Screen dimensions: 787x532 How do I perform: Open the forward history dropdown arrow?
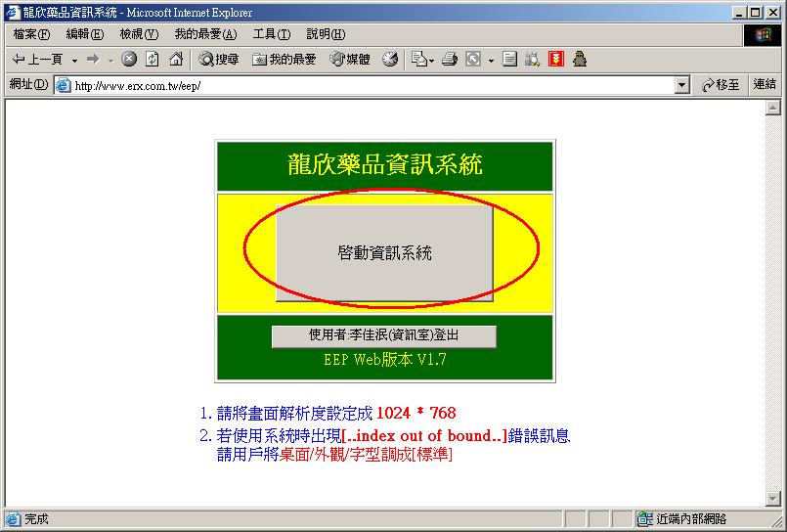point(110,61)
